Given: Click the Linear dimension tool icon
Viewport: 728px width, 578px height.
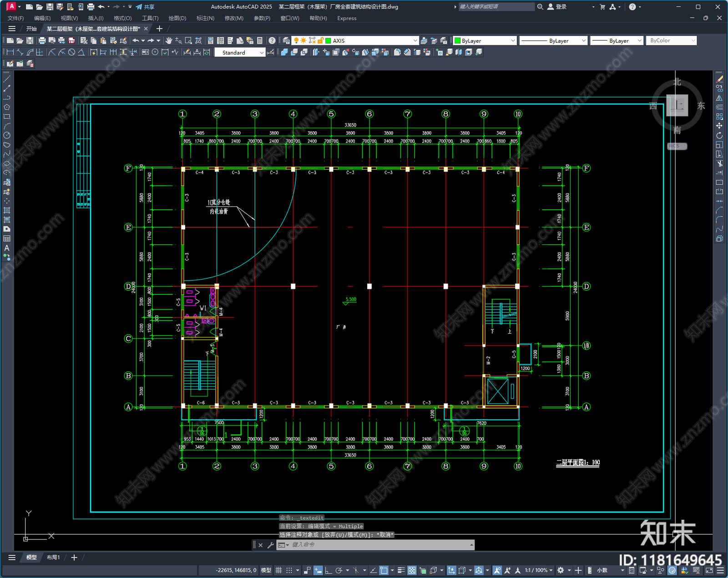Looking at the screenshot, I should (10, 52).
